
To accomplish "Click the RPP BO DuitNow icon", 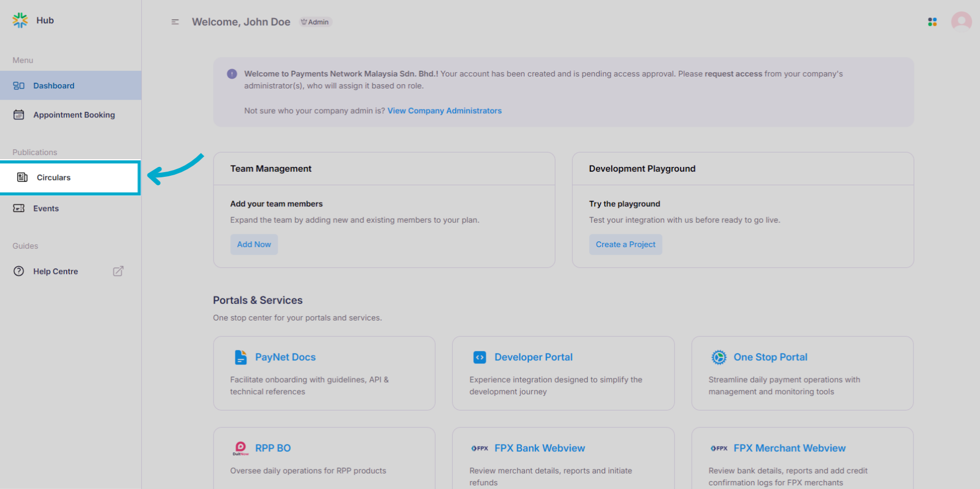I will [241, 448].
